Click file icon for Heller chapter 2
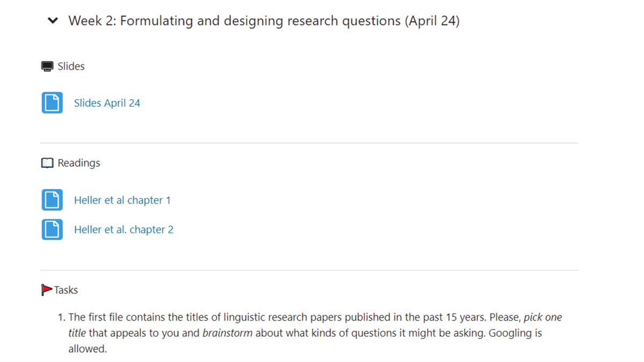Image resolution: width=644 pixels, height=362 pixels. click(x=52, y=230)
